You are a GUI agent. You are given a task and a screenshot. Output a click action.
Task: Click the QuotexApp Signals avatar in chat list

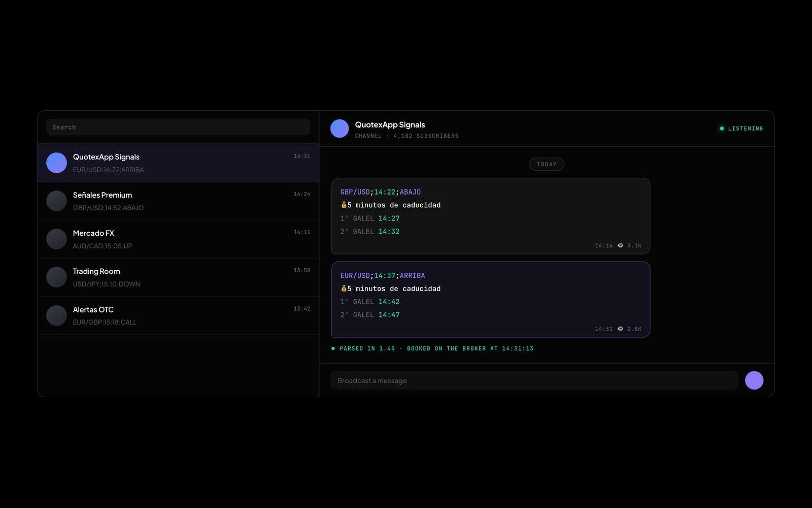coord(56,163)
